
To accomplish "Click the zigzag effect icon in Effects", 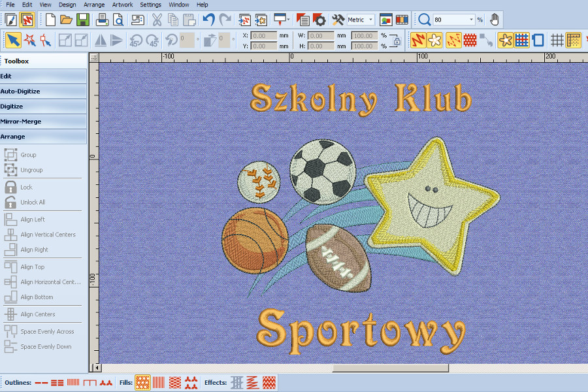I will pos(252,382).
